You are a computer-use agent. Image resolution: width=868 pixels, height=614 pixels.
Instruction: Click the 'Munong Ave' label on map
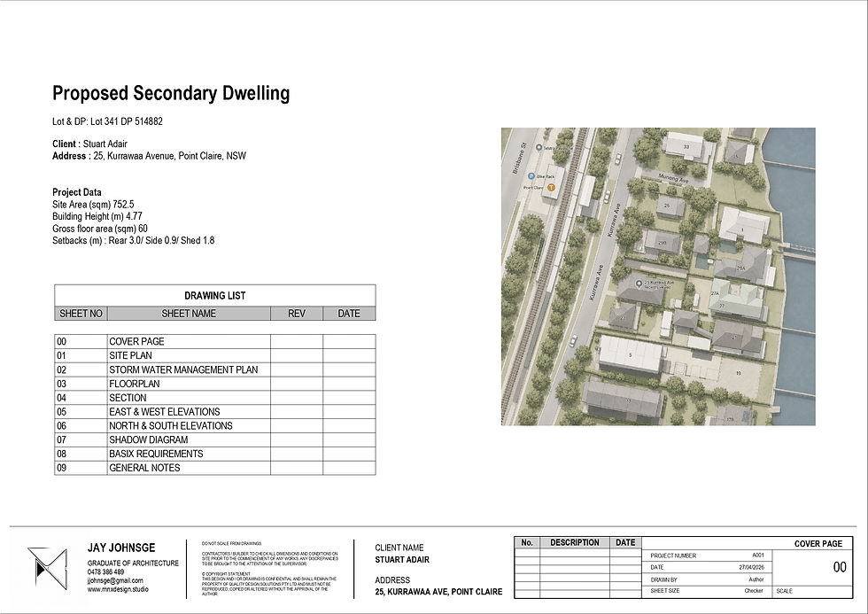point(673,178)
